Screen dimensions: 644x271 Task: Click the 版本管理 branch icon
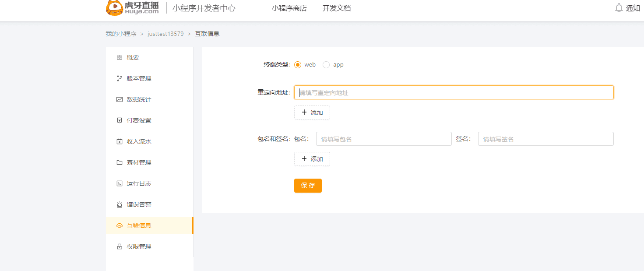coord(119,78)
